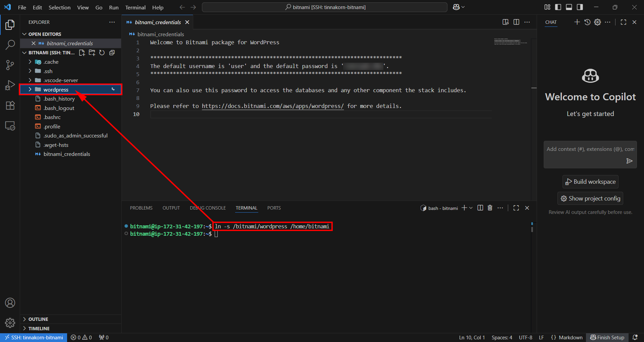Open the Selection menu
This screenshot has width=644, height=342.
tap(59, 7)
